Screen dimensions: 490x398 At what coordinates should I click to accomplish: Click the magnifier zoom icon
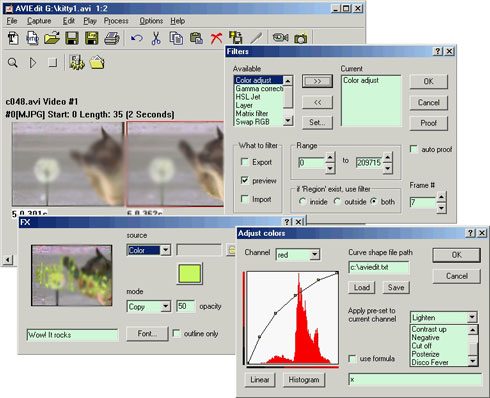13,63
